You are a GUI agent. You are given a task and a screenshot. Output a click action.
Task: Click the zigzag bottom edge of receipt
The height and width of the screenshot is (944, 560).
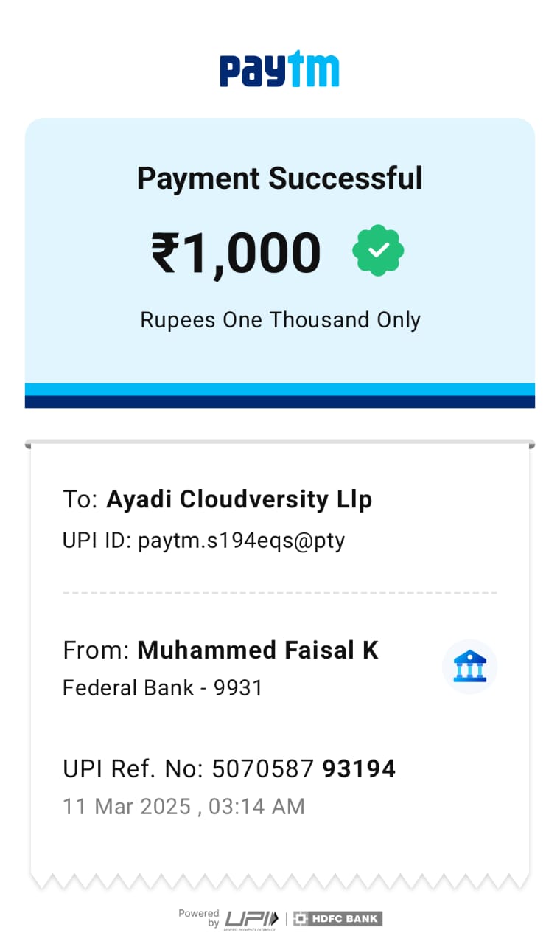(x=280, y=881)
